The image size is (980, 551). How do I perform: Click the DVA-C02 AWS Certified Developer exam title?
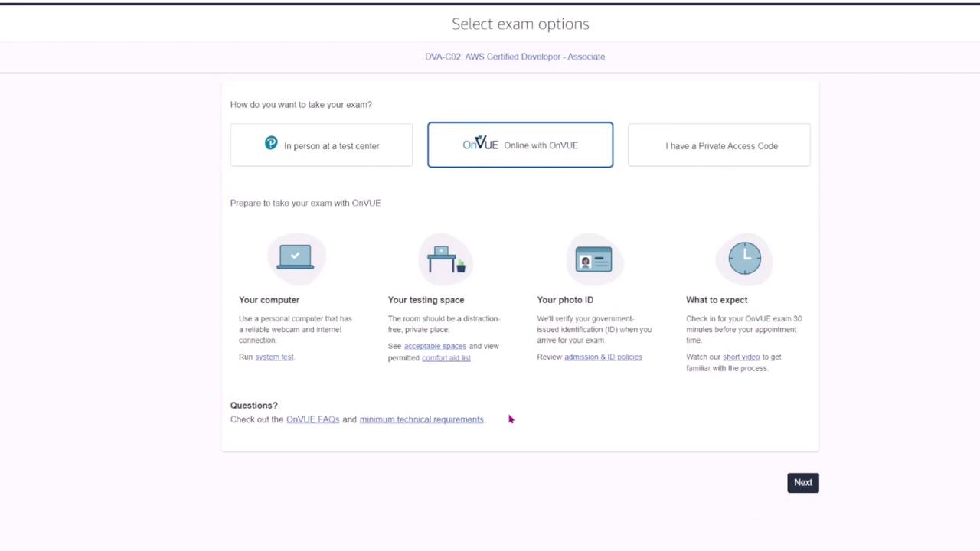pos(515,57)
